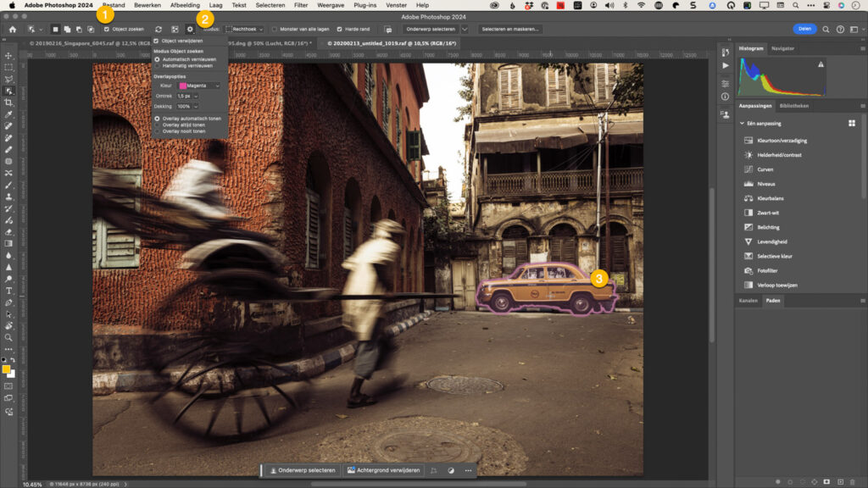The width and height of the screenshot is (868, 488).
Task: Select the Move tool
Action: (x=8, y=56)
